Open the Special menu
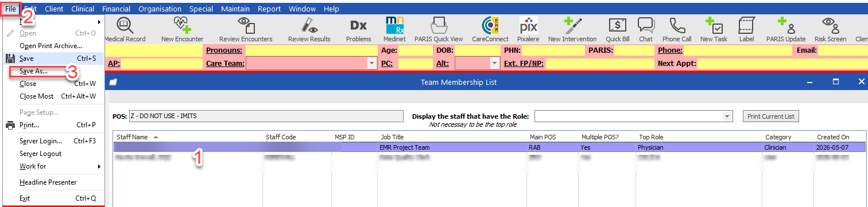The image size is (868, 207). click(201, 9)
